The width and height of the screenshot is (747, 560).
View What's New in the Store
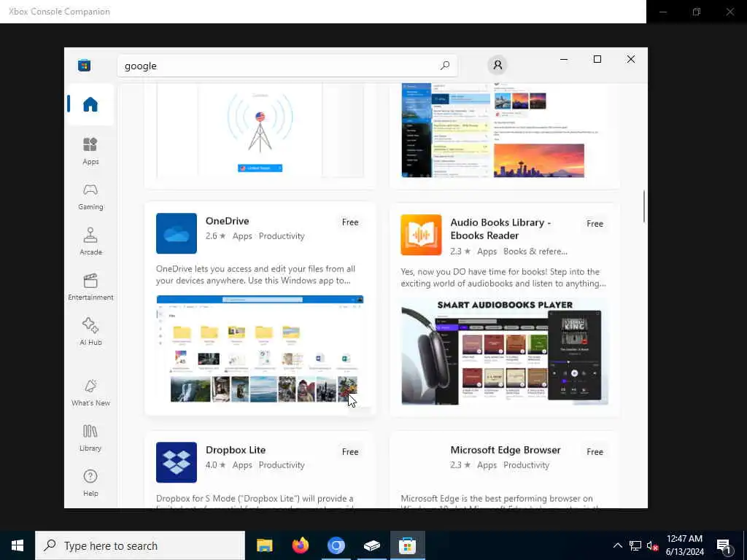(90, 393)
